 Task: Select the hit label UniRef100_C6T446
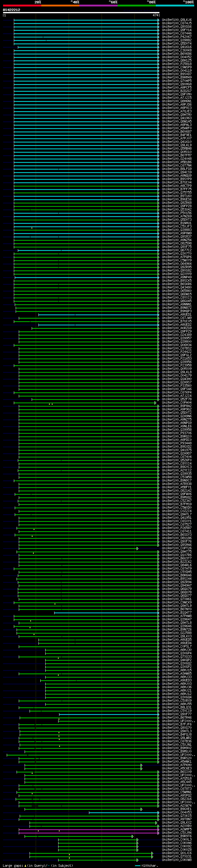coord(176,33)
